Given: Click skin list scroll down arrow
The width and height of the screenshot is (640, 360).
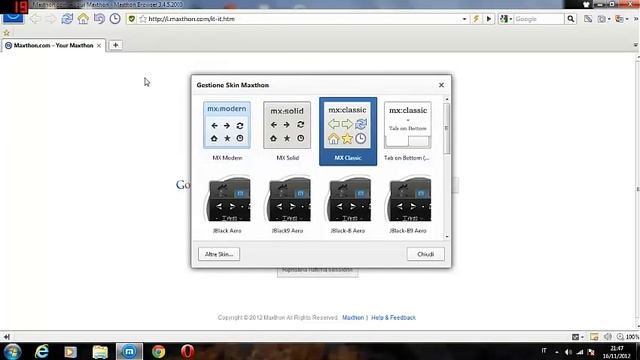Looking at the screenshot, I should pyautogui.click(x=447, y=236).
